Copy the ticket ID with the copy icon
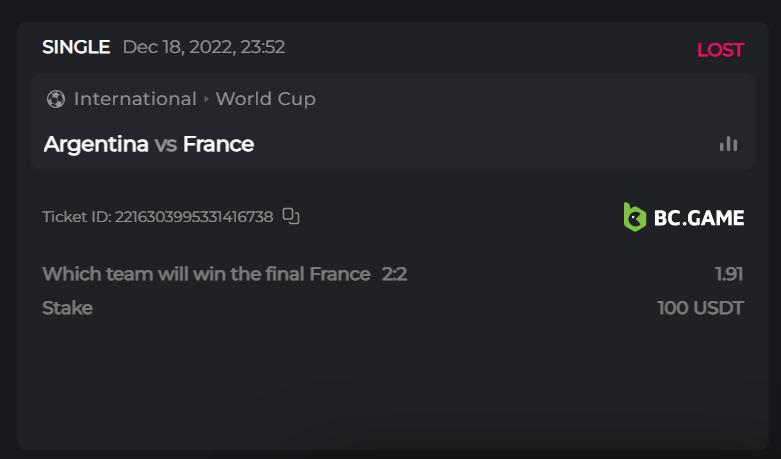 291,216
